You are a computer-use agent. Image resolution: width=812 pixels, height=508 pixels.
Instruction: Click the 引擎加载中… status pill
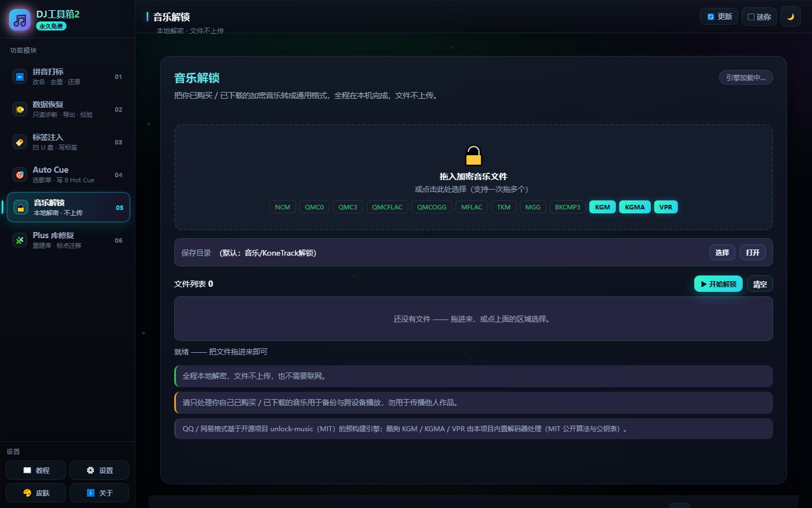click(x=746, y=77)
